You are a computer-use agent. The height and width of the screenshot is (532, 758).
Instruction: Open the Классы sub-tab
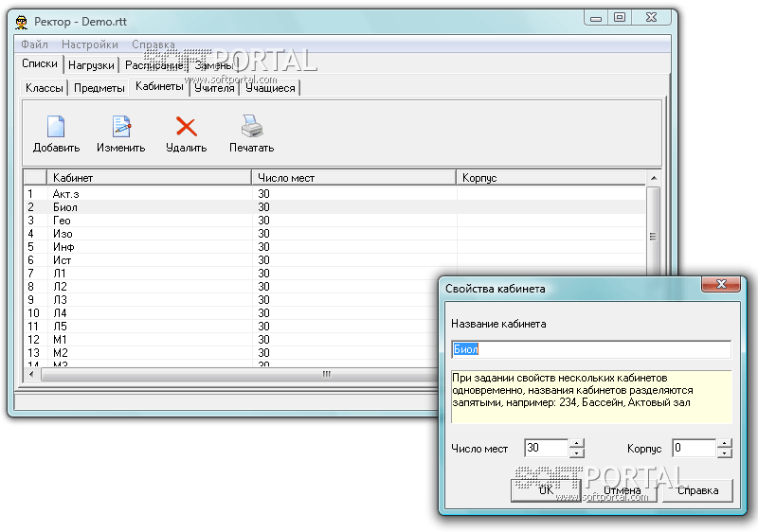(x=44, y=88)
